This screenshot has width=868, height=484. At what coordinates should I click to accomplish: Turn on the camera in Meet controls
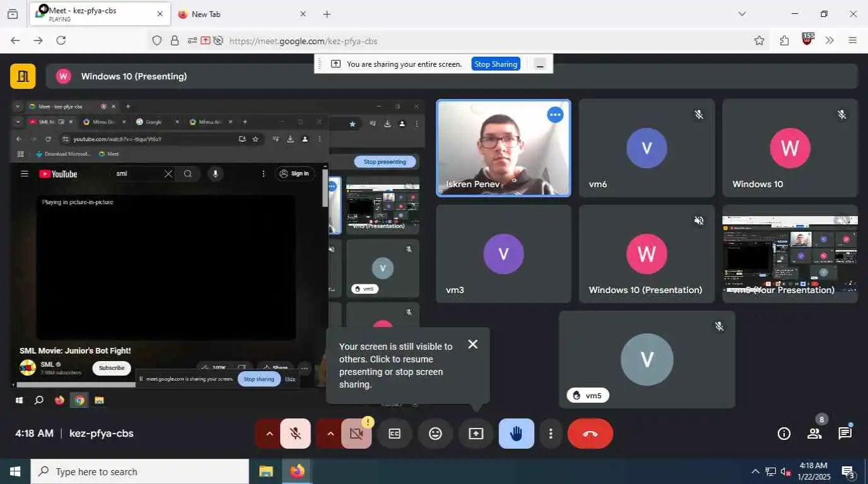[356, 434]
